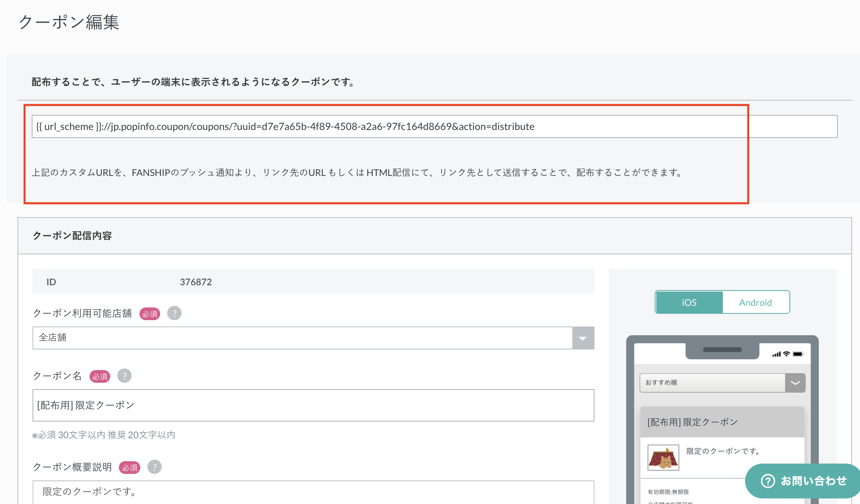Click クーポン名 text input field
The image size is (860, 504).
(313, 405)
